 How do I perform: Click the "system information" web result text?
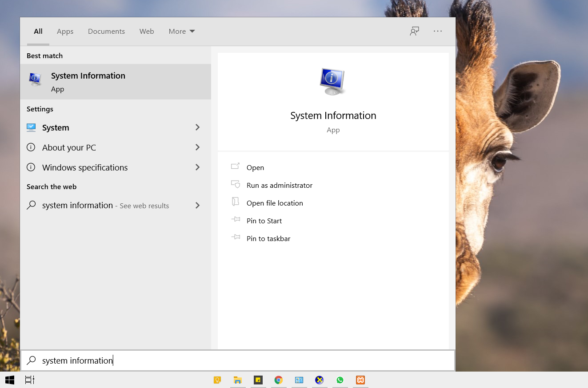pos(77,205)
